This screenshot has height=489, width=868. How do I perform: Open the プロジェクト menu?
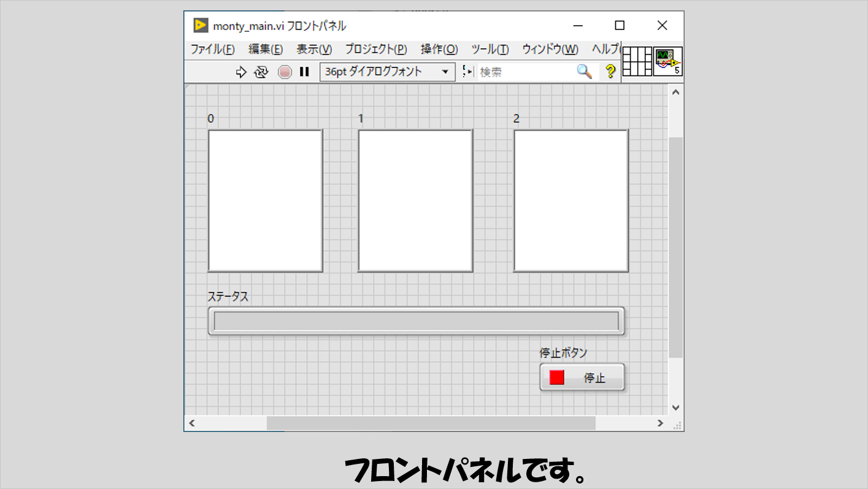375,49
